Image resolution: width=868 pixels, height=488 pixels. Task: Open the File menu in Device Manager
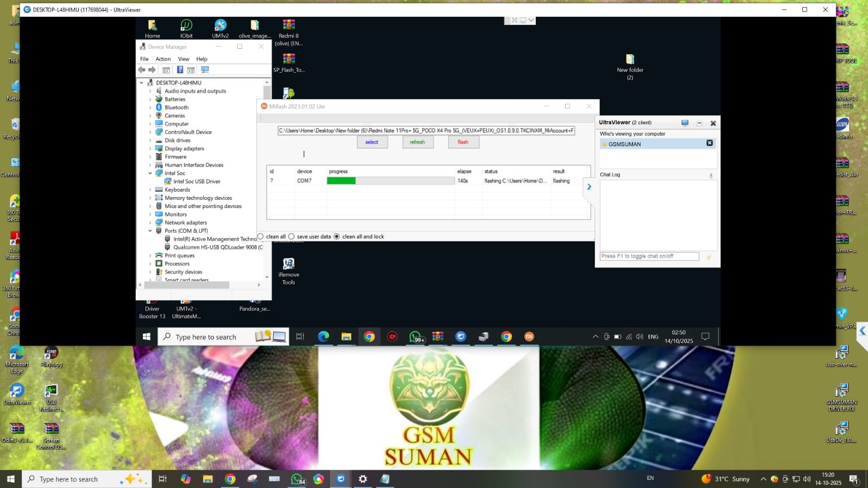[144, 59]
